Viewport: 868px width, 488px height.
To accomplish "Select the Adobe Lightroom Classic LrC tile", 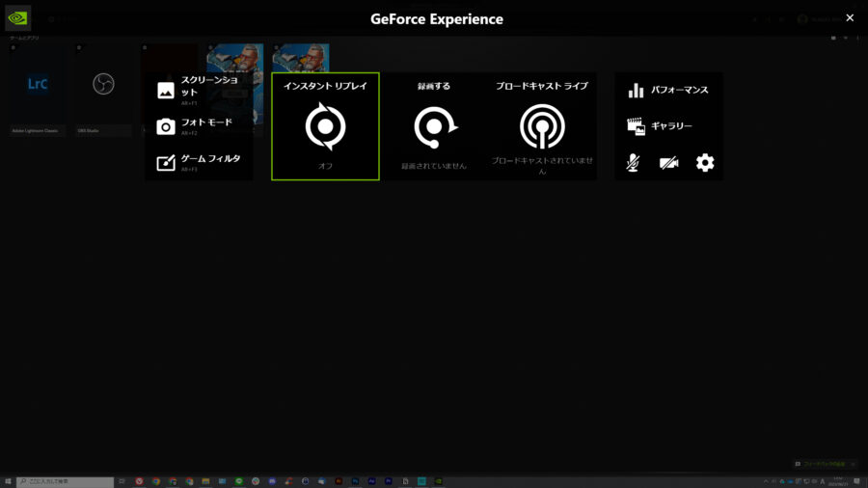I will tap(38, 91).
